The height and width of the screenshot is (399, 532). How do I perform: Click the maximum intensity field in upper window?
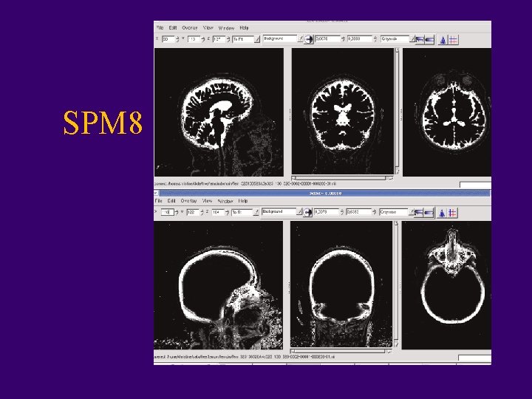360,39
